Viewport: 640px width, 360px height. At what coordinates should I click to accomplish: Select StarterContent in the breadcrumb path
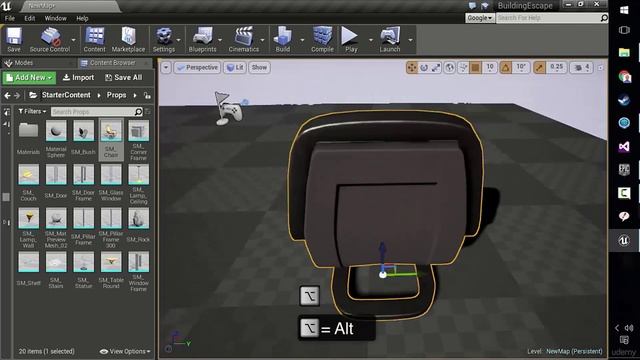pyautogui.click(x=66, y=95)
